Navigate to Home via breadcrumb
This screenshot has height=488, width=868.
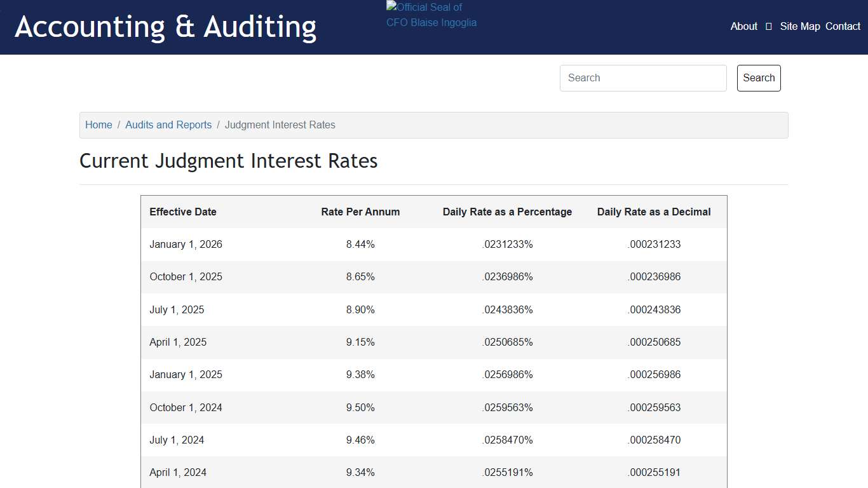[x=98, y=125]
